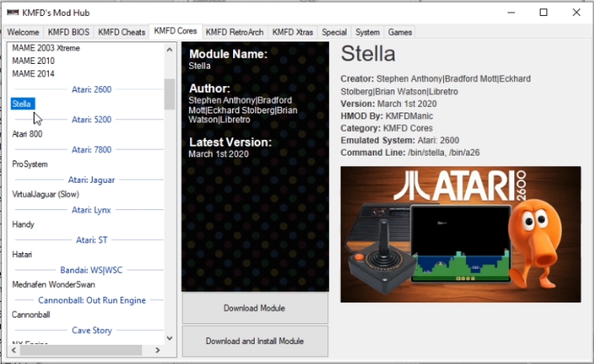The width and height of the screenshot is (594, 364).
Task: Select the ProSystem core
Action: coord(30,164)
